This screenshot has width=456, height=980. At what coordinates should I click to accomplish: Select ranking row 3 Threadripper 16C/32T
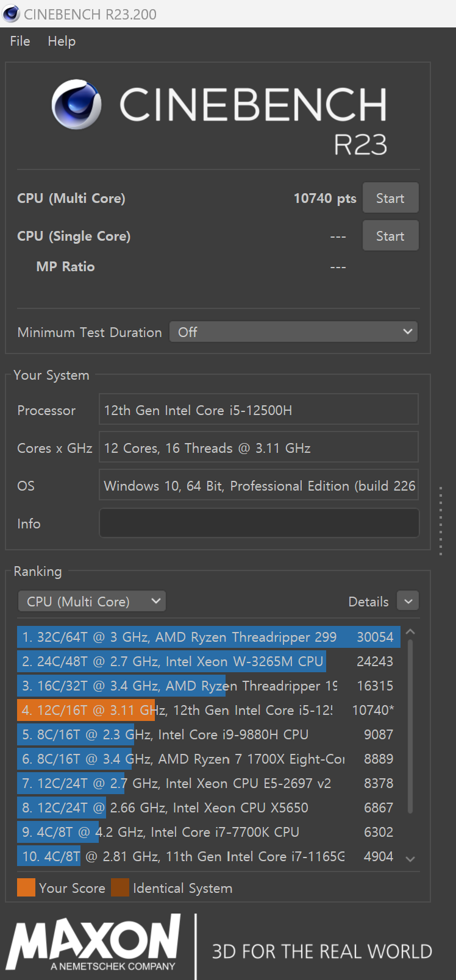208,686
